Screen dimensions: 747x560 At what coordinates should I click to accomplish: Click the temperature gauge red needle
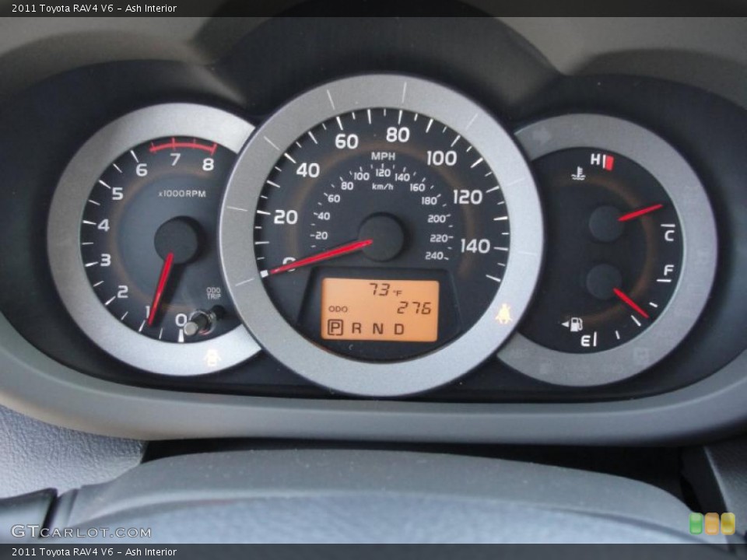click(x=640, y=212)
